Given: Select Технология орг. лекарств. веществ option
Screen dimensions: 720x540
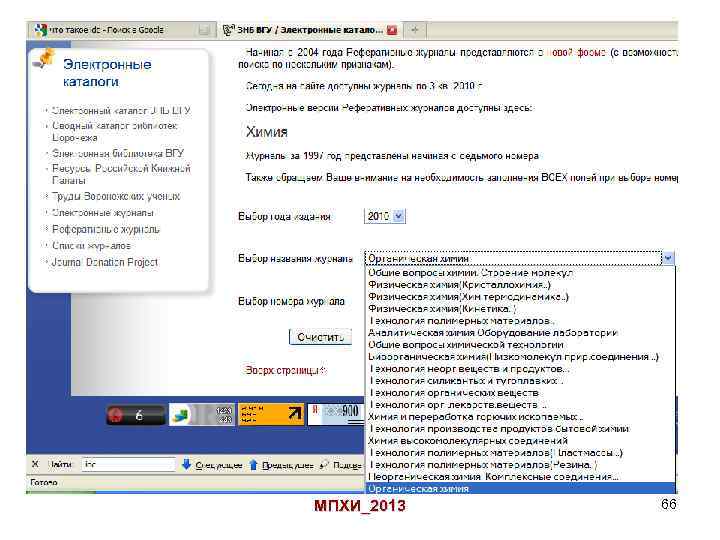Looking at the screenshot, I should pyautogui.click(x=520, y=405).
